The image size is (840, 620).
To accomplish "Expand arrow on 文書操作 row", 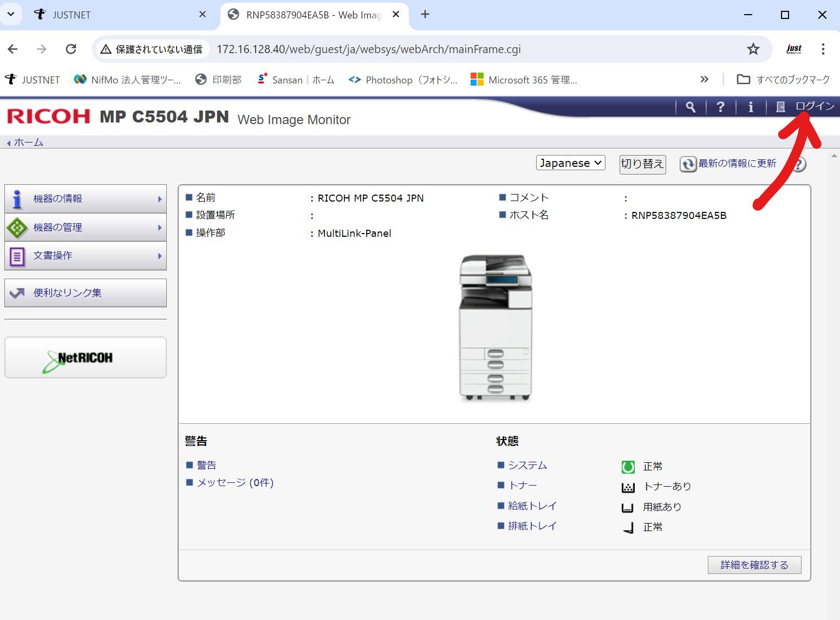I will click(x=160, y=256).
